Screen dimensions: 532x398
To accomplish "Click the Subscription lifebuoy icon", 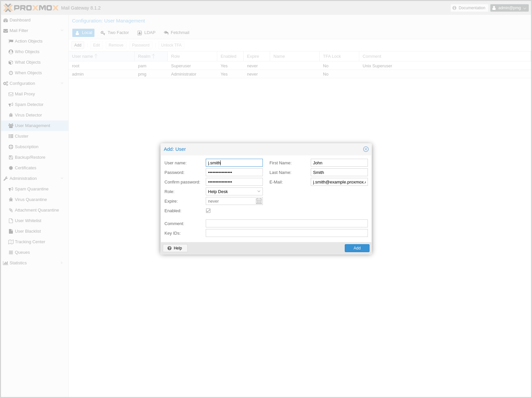I will [x=11, y=147].
